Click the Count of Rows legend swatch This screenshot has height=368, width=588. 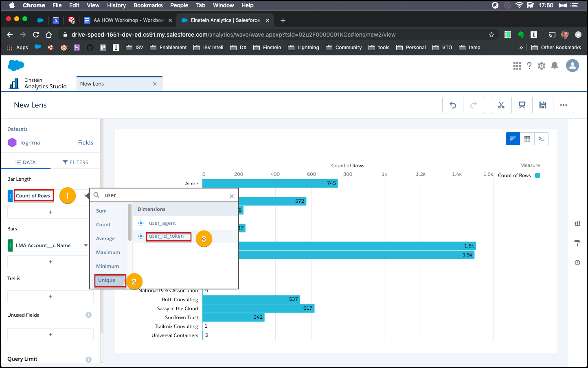tap(538, 175)
